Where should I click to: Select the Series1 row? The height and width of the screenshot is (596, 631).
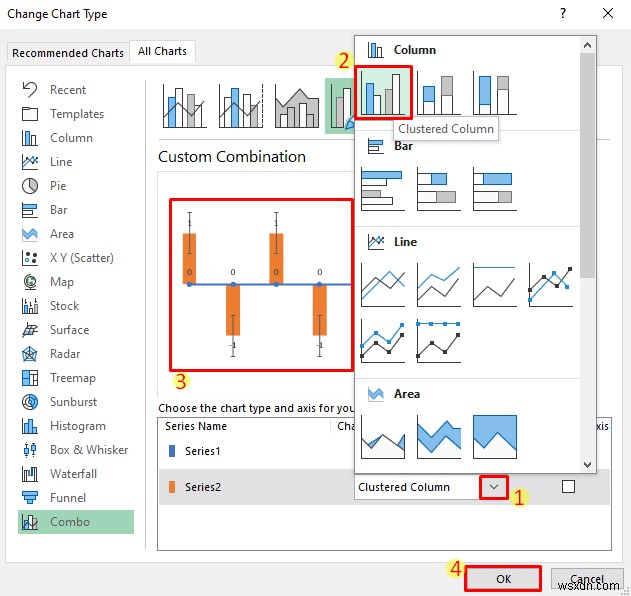click(256, 451)
